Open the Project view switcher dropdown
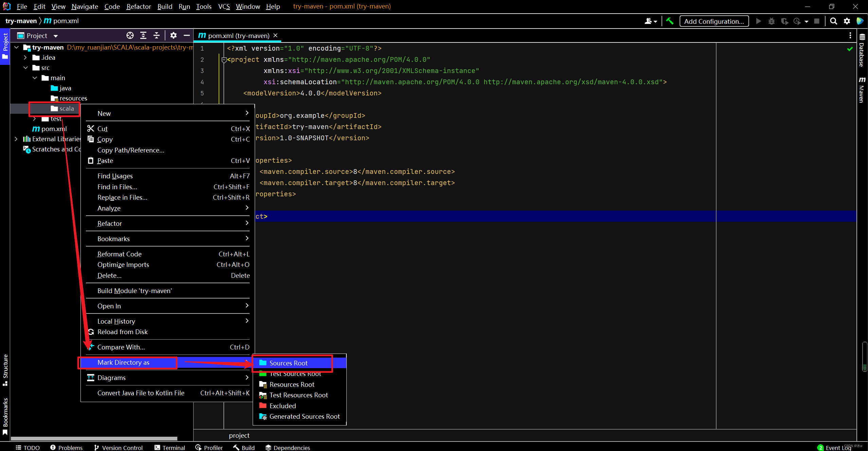 tap(55, 35)
